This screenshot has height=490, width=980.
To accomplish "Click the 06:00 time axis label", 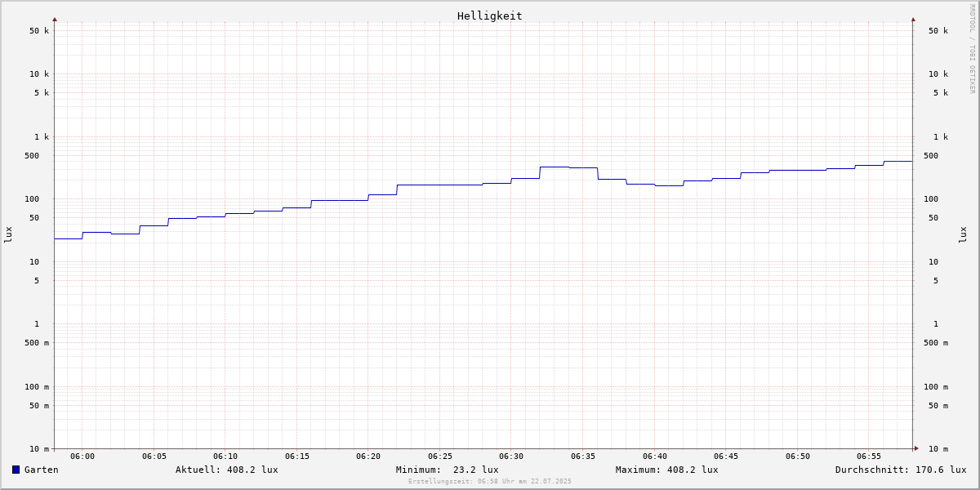I will pyautogui.click(x=82, y=457).
